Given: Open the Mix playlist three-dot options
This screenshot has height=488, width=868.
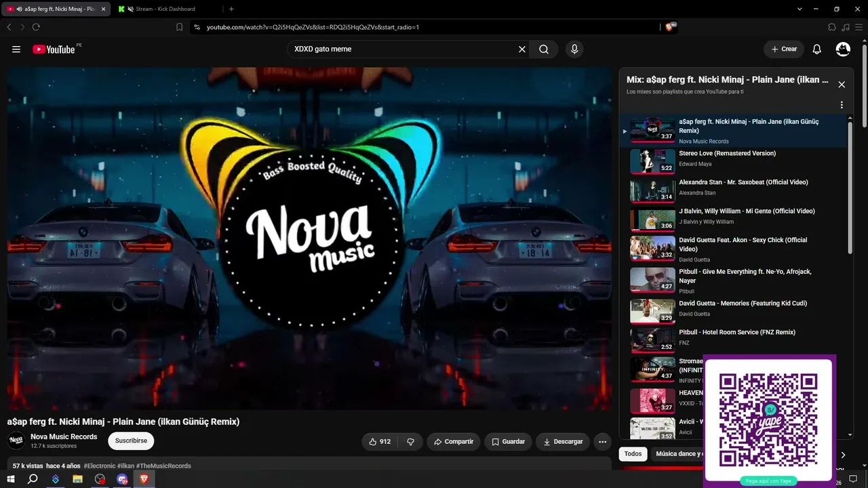Looking at the screenshot, I should tap(842, 105).
